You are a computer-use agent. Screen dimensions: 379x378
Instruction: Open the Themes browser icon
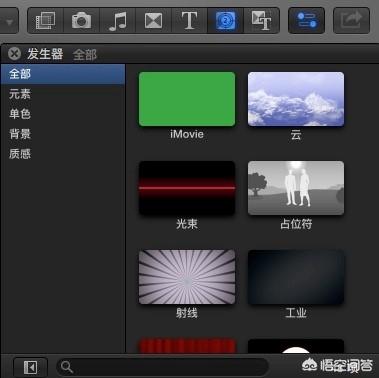click(262, 21)
